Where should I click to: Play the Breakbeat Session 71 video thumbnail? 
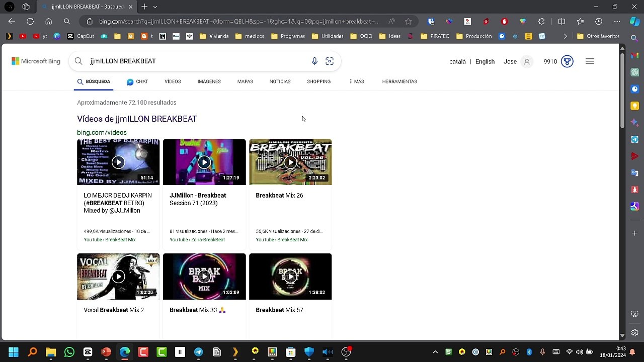(x=204, y=162)
